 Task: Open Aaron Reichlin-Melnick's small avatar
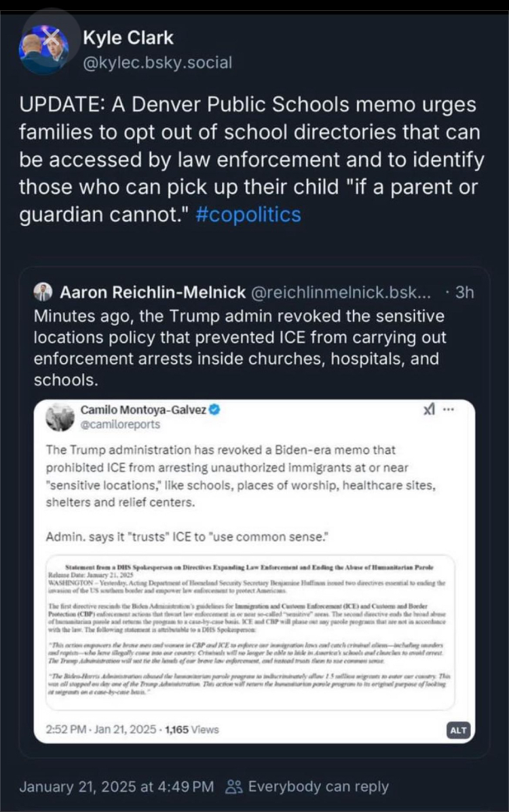[x=43, y=292]
